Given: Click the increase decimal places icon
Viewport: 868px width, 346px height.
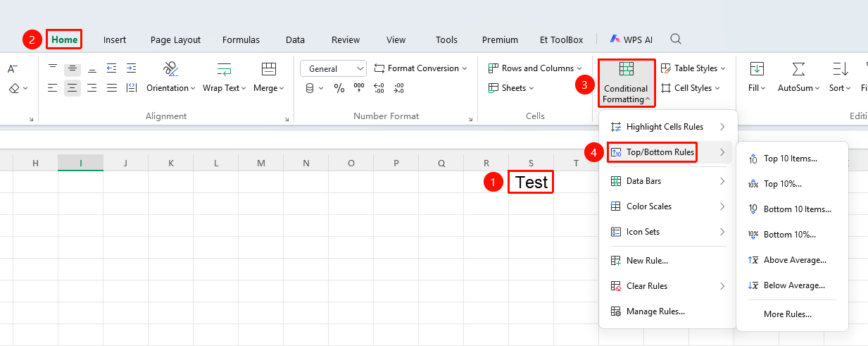Looking at the screenshot, I should click(379, 88).
